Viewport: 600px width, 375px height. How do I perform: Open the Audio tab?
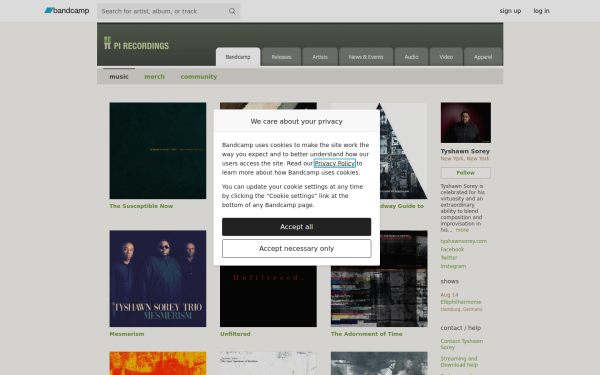coord(411,57)
